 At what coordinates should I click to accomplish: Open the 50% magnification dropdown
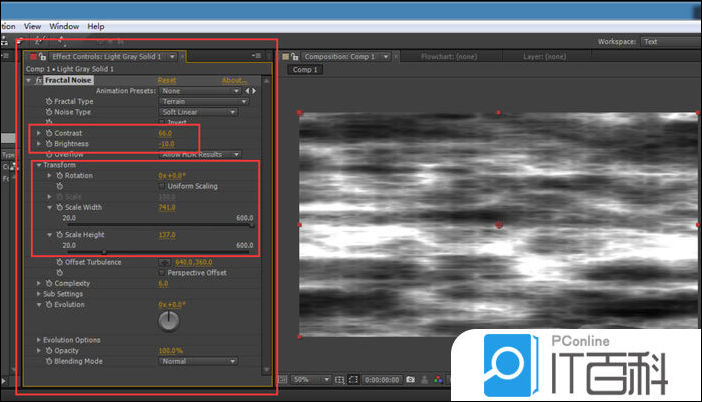[x=311, y=380]
